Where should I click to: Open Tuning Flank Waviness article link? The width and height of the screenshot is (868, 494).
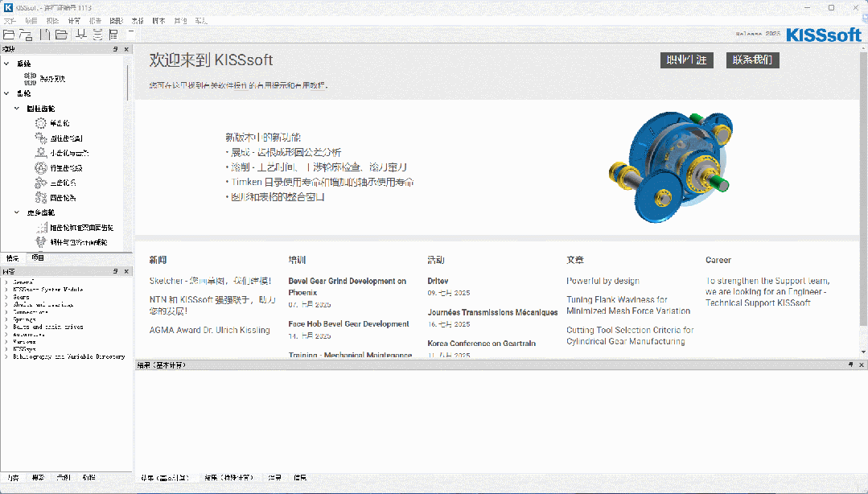coord(628,305)
